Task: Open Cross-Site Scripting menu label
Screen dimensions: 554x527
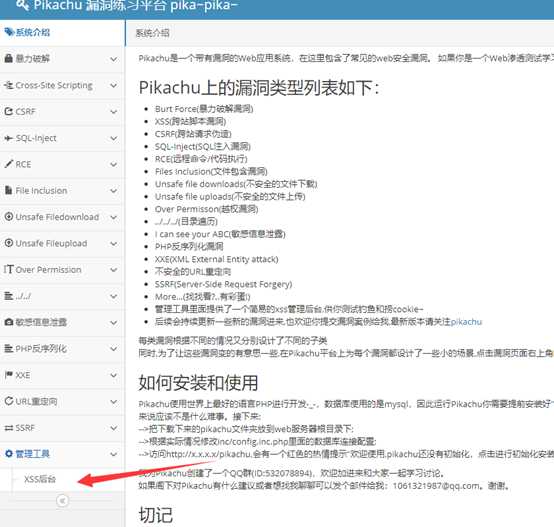Action: coord(54,85)
